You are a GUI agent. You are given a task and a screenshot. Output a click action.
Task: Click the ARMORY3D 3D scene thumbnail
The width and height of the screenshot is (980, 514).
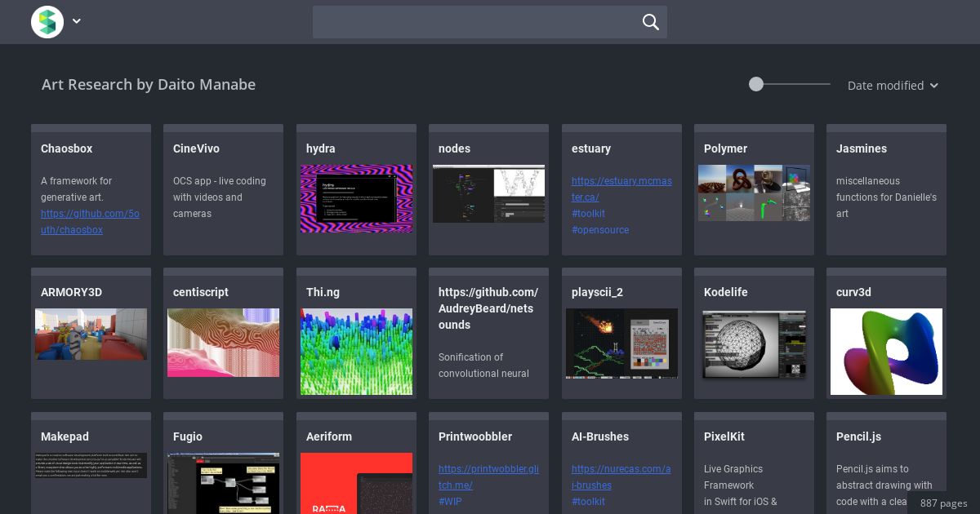click(91, 335)
